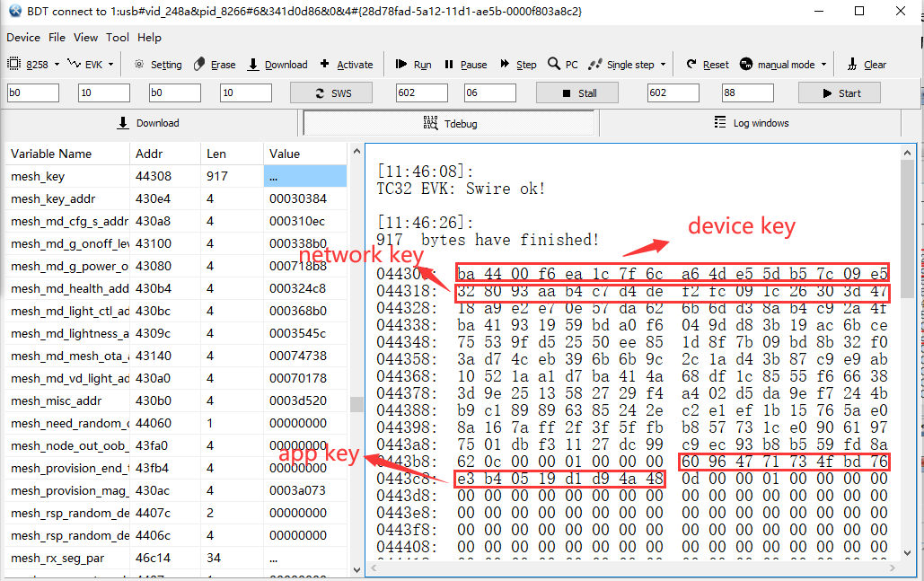Select the mesh_key variable row

[176, 176]
